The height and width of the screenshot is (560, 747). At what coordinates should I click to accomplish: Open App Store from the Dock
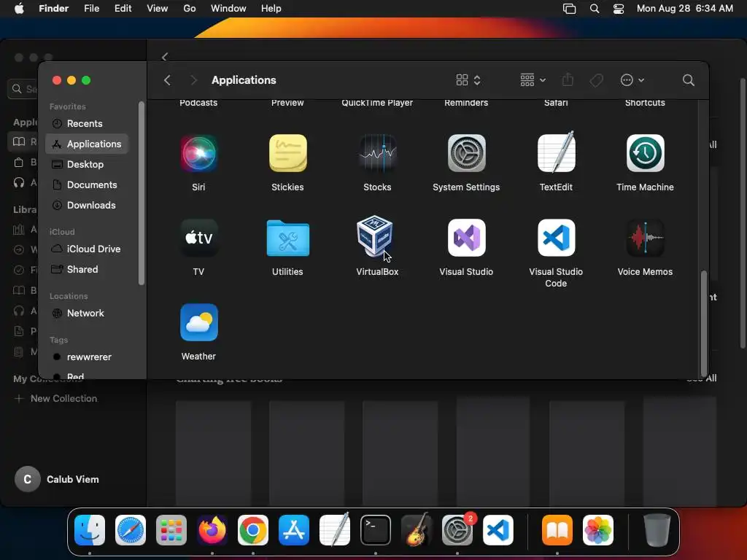294,530
